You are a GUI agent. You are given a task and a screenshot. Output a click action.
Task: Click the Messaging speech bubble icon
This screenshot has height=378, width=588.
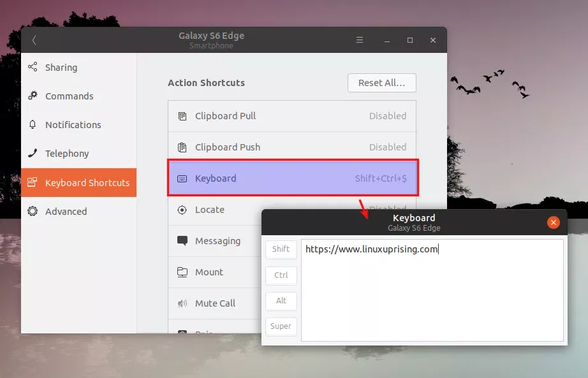(x=182, y=241)
